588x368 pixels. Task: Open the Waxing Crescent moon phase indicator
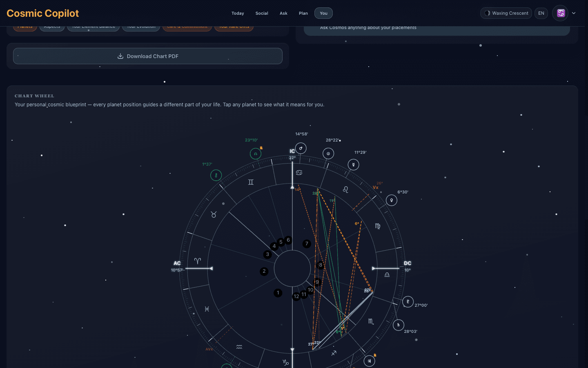point(506,13)
